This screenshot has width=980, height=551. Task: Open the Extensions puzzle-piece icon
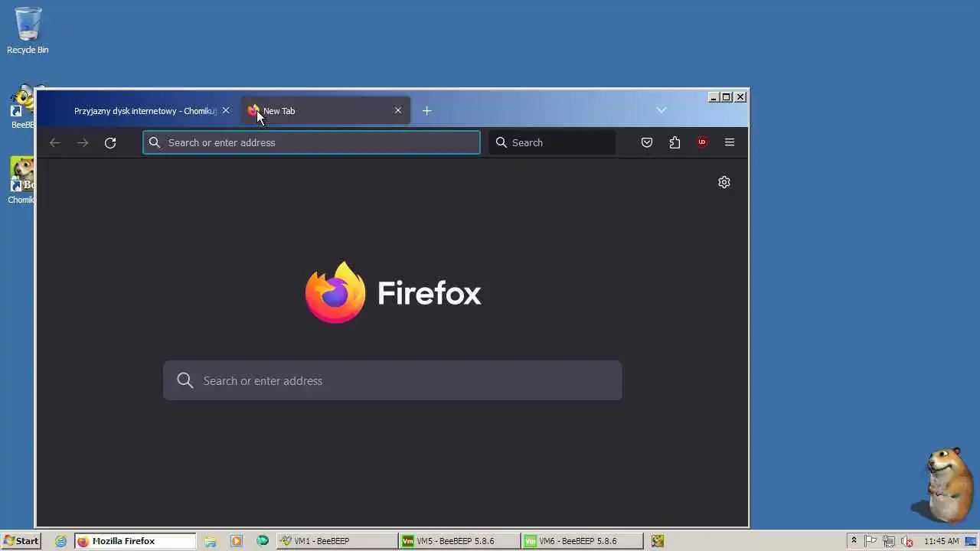(x=675, y=142)
